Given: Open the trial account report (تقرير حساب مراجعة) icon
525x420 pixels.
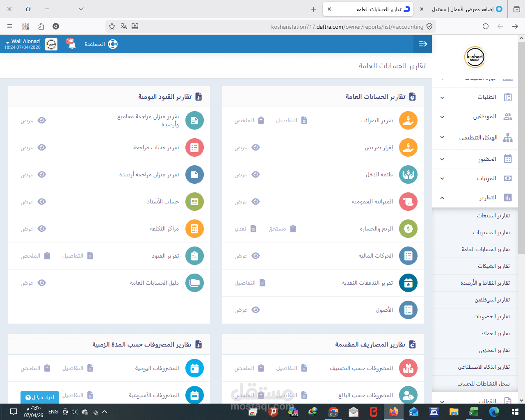Looking at the screenshot, I should pyautogui.click(x=194, y=148).
